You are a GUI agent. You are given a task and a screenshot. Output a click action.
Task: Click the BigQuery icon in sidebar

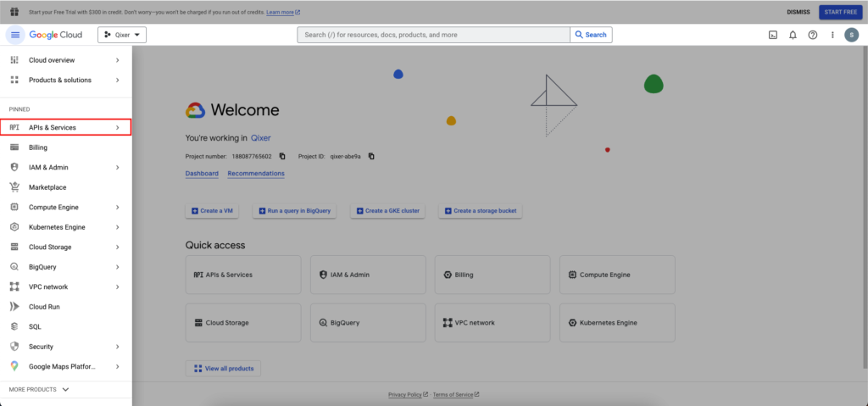(x=15, y=267)
